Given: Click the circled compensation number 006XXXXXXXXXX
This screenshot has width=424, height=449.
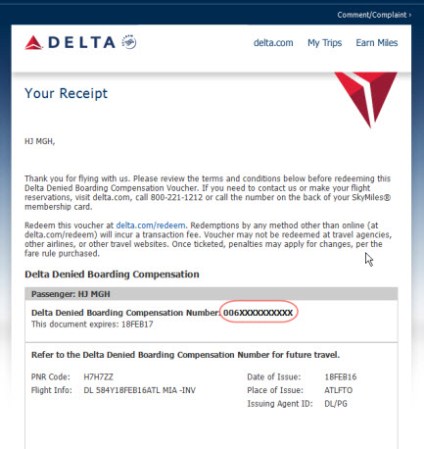Looking at the screenshot, I should 258,313.
